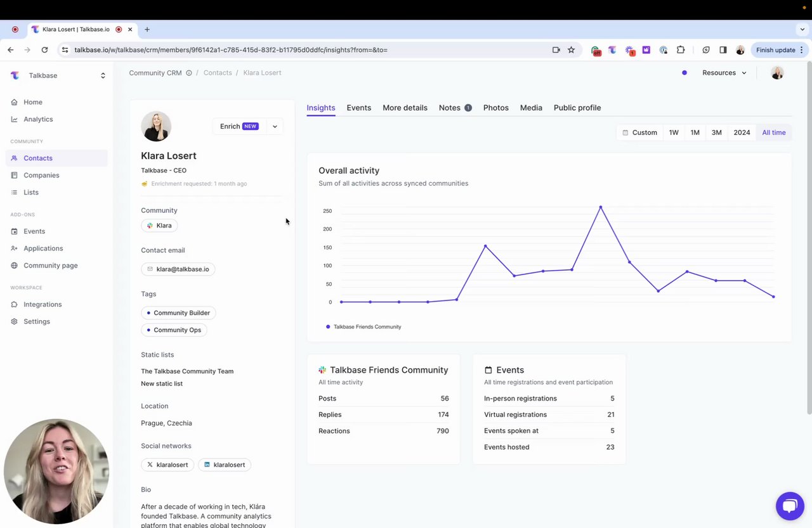The image size is (812, 528).
Task: Open the browser extensions puzzle icon
Action: click(681, 49)
